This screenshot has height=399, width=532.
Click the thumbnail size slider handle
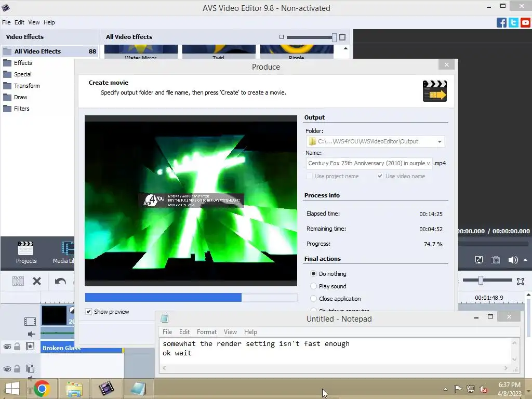334,37
